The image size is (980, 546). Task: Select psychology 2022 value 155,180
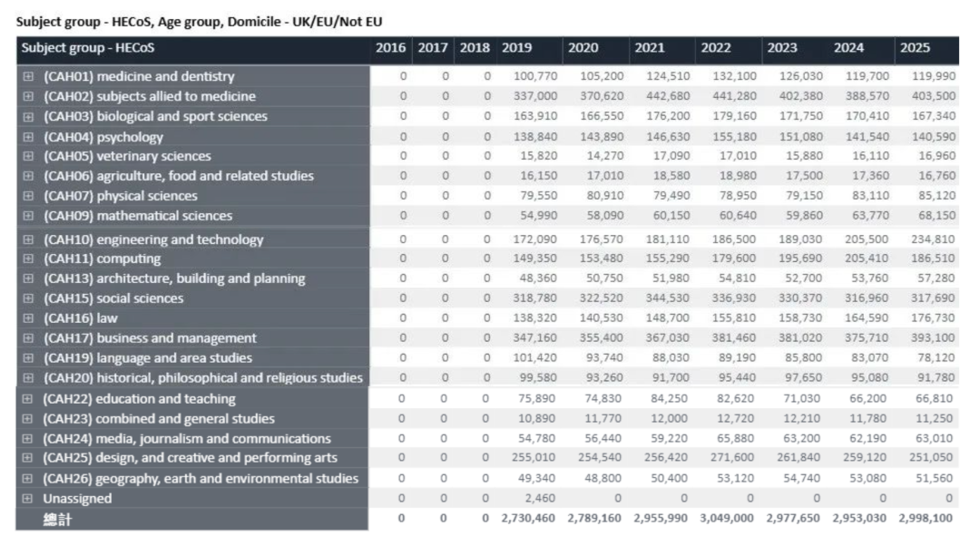click(x=734, y=137)
